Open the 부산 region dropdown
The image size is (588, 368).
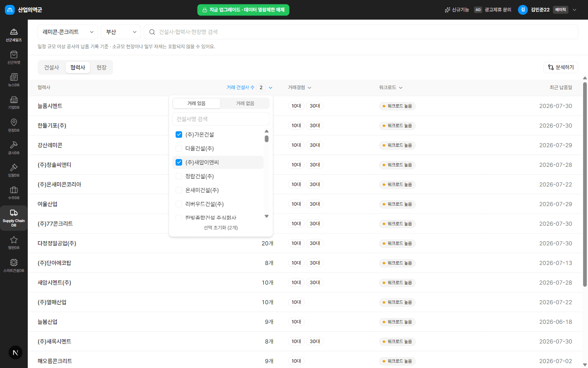[x=121, y=32]
